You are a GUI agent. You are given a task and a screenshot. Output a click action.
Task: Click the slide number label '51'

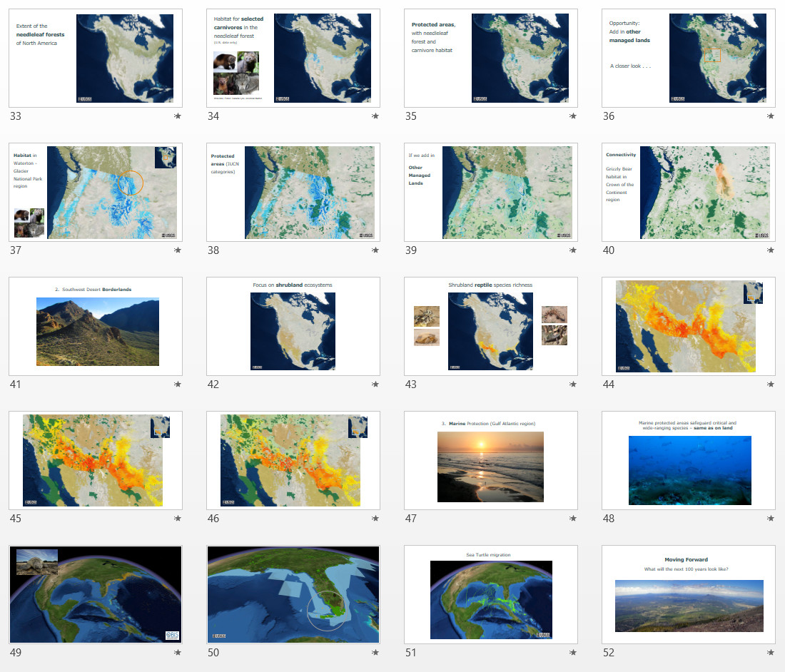click(x=411, y=653)
